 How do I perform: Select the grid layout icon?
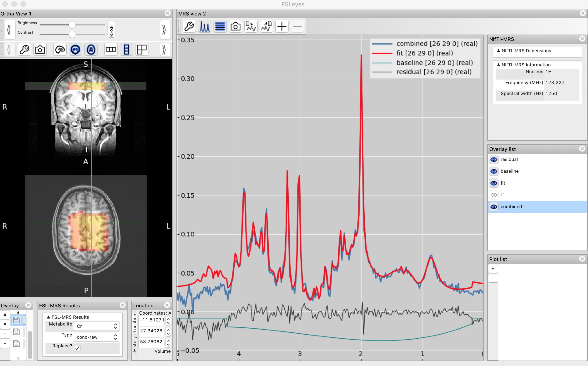[x=142, y=50]
